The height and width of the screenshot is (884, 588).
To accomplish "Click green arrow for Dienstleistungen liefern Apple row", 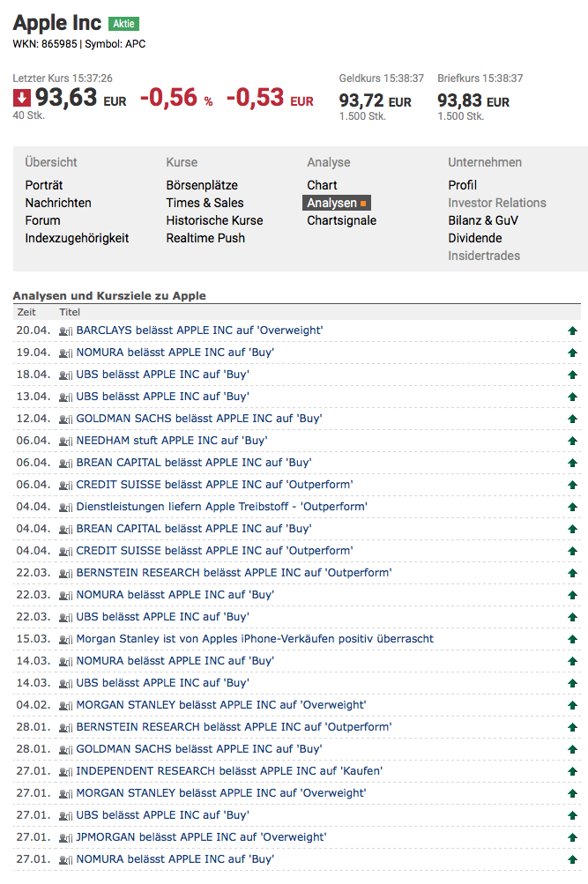I will [572, 507].
